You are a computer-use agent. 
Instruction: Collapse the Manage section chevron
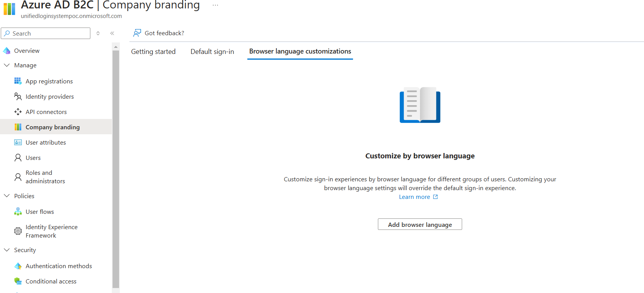pyautogui.click(x=7, y=65)
